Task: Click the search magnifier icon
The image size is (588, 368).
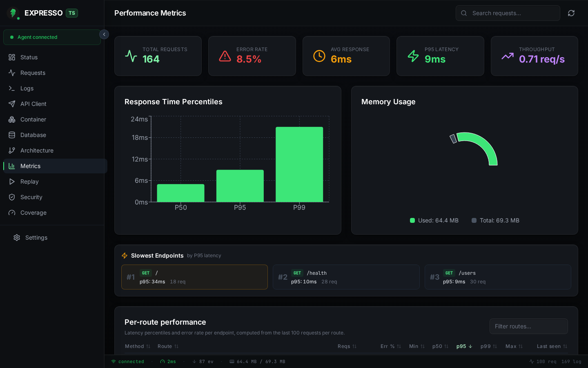Action: point(464,13)
